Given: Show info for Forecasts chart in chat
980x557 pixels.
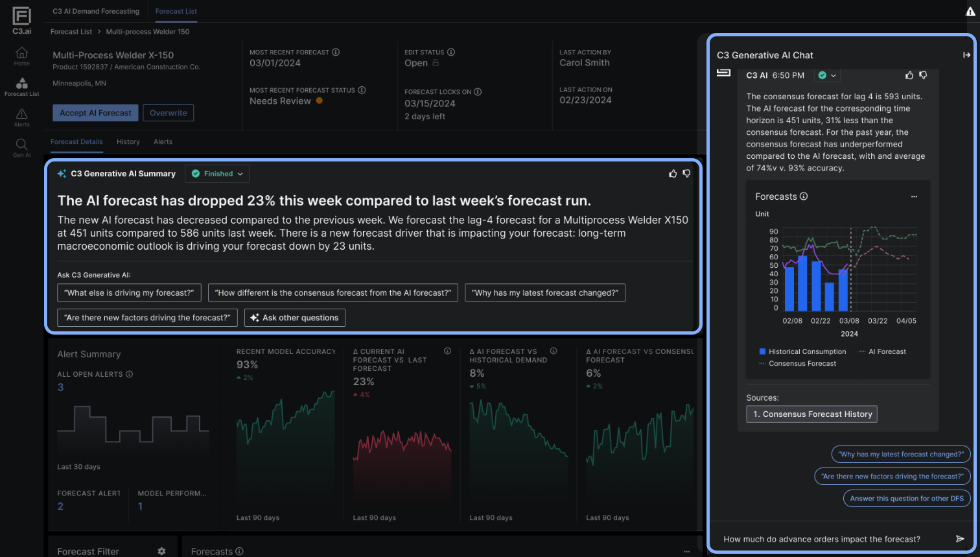Looking at the screenshot, I should click(804, 196).
